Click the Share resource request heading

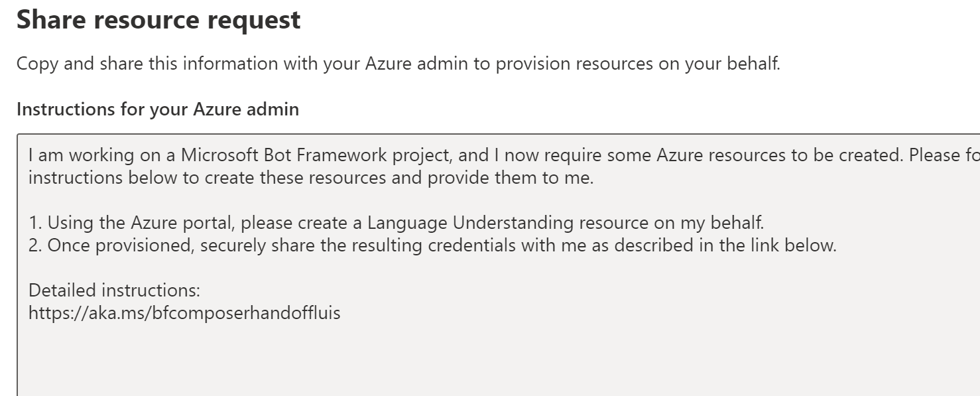tap(158, 19)
